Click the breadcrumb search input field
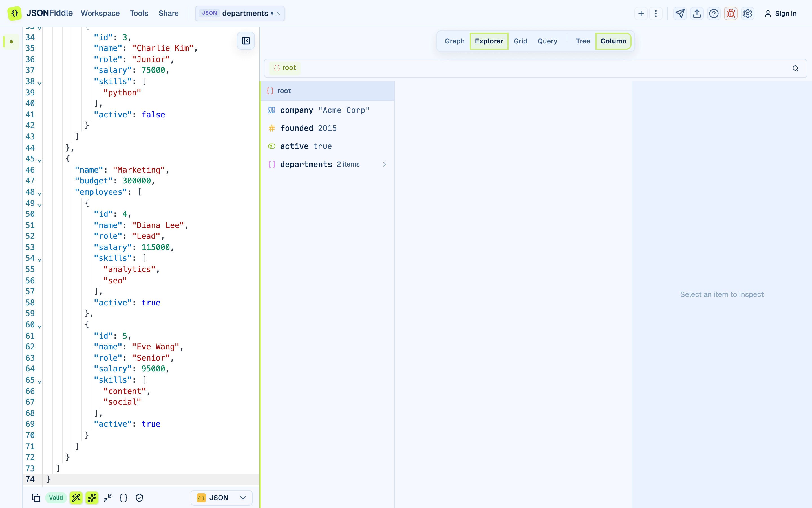The width and height of the screenshot is (812, 508). click(x=535, y=68)
